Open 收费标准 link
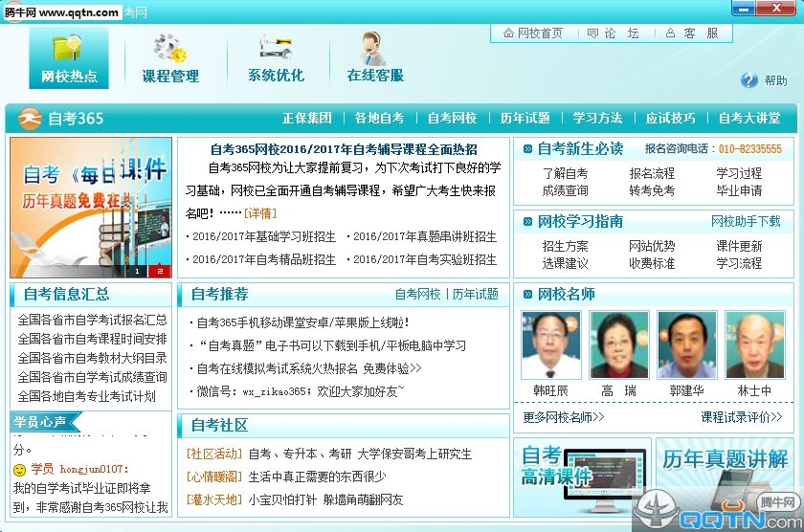The width and height of the screenshot is (804, 532). coord(652,263)
